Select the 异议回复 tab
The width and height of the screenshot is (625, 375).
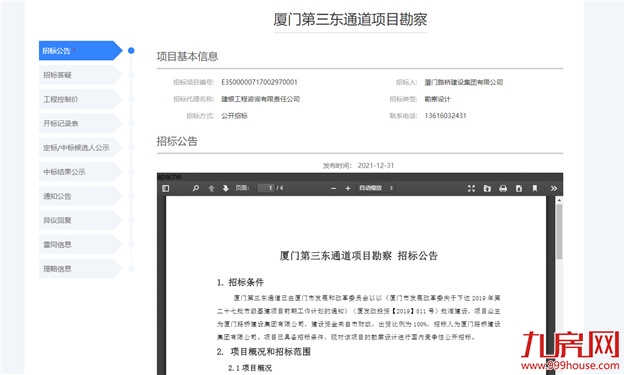tap(80, 220)
